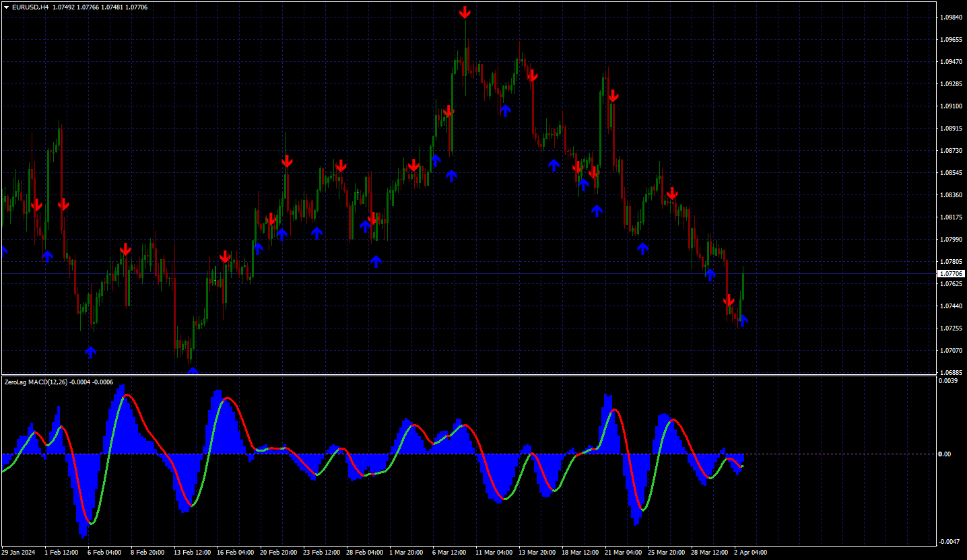
Task: Select the 1.07255 price level
Action: (x=951, y=328)
